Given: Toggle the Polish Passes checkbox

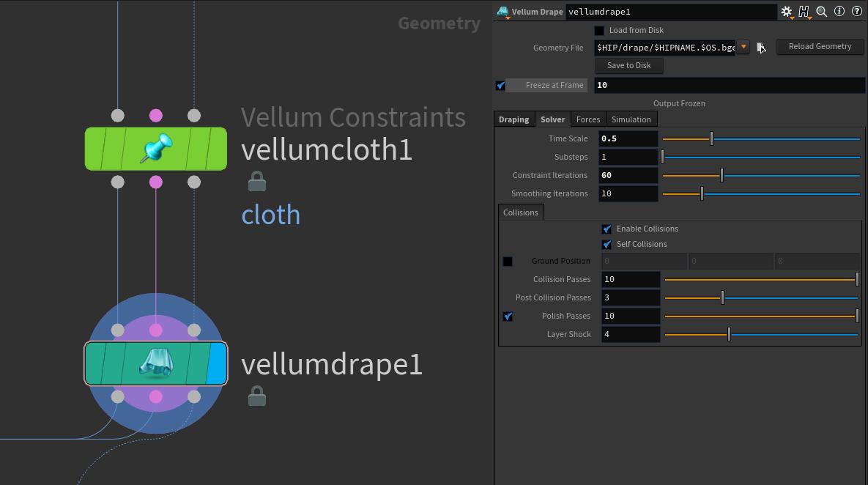Looking at the screenshot, I should pyautogui.click(x=508, y=316).
